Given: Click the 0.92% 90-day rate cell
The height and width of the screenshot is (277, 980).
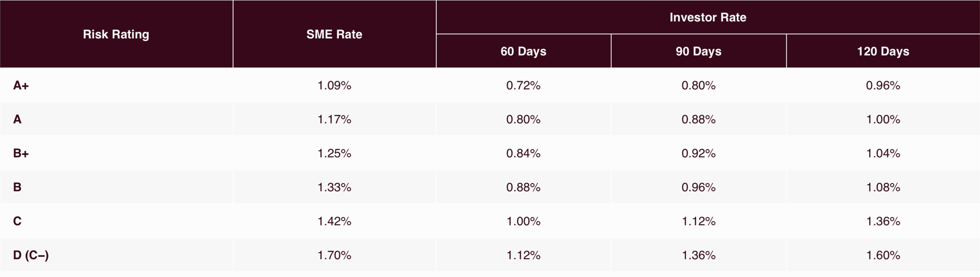Looking at the screenshot, I should pos(698,153).
